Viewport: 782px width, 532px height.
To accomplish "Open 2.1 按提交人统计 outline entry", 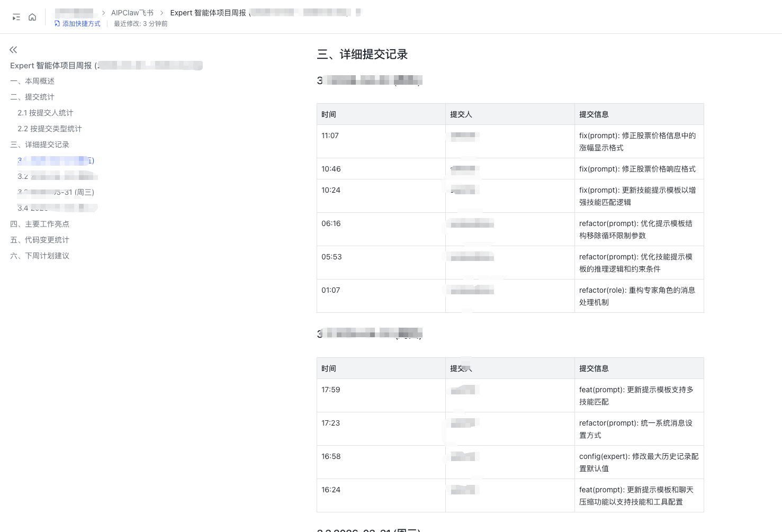I will 46,113.
